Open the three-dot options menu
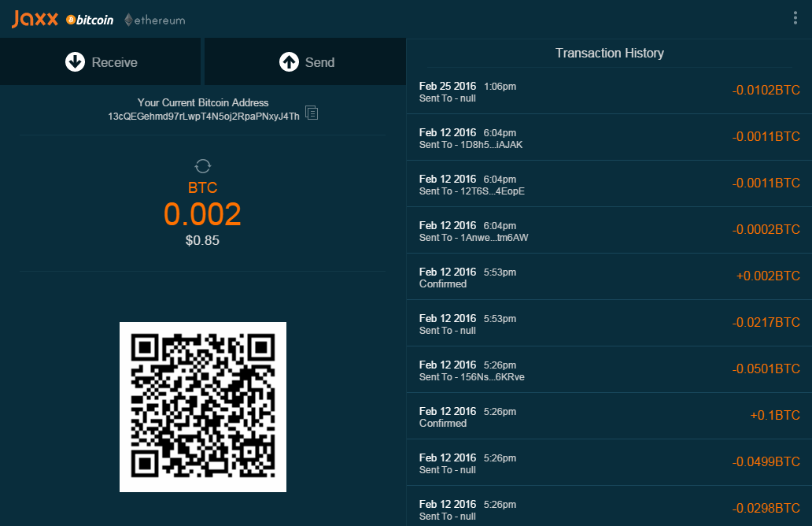This screenshot has height=526, width=812. (x=795, y=18)
